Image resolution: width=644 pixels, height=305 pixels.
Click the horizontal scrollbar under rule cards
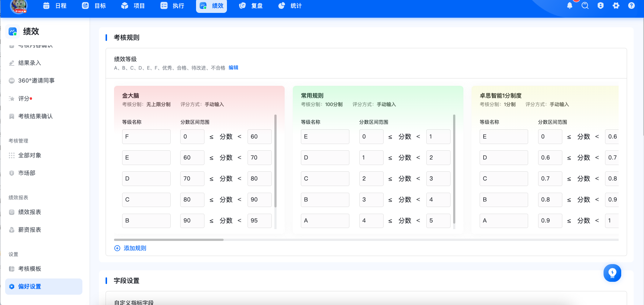tap(169, 240)
